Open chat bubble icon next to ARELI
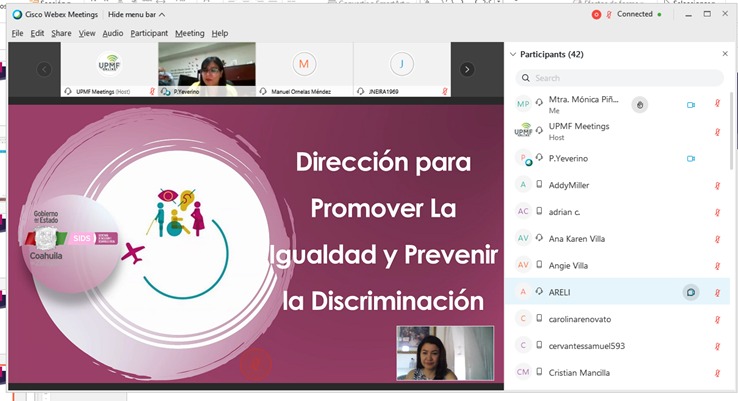 click(x=690, y=292)
